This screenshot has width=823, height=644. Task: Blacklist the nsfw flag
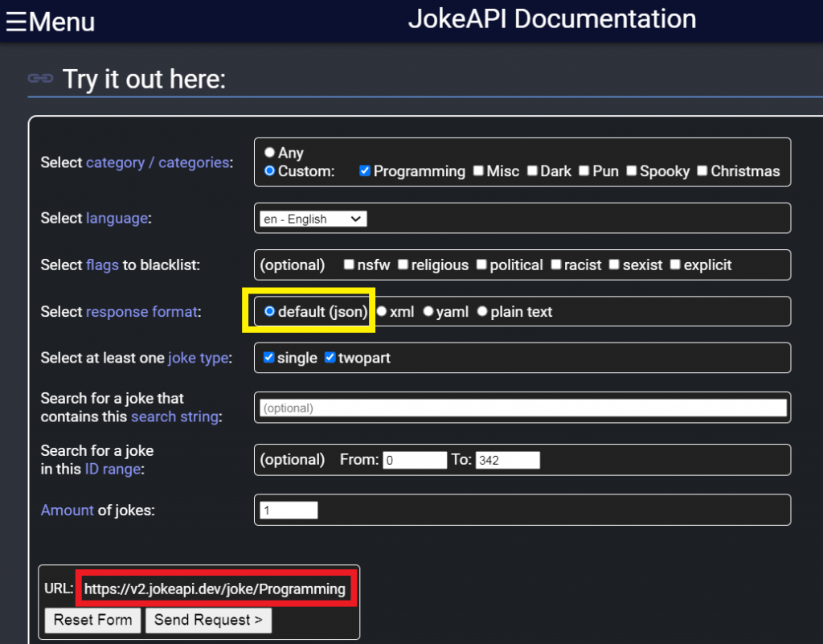pos(349,264)
